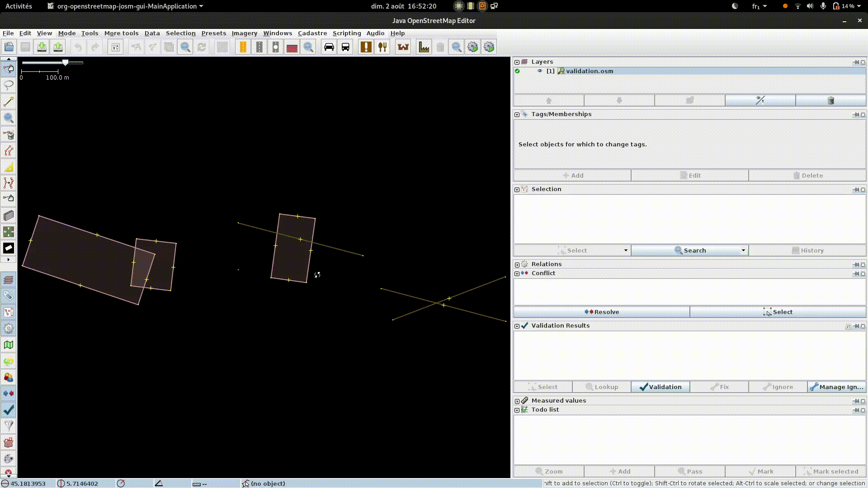Click the restaurant fork-and-knife preset icon
Screen dimensions: 868x488
pos(382,47)
